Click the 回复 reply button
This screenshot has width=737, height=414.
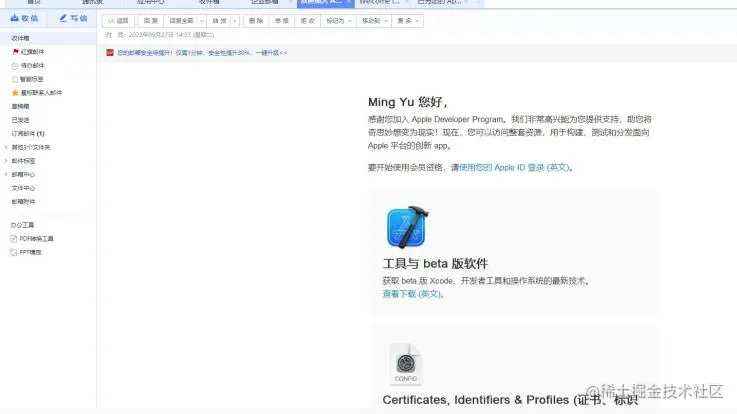click(150, 21)
